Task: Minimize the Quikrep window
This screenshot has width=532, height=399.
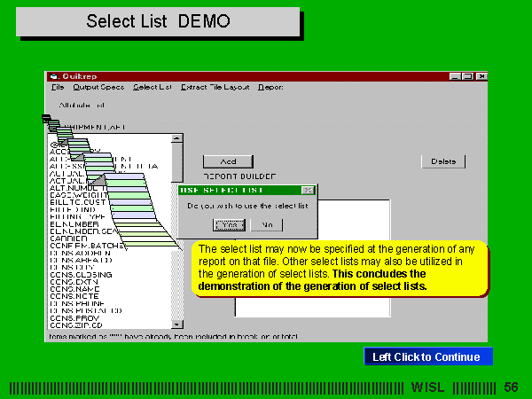Action: (454, 77)
